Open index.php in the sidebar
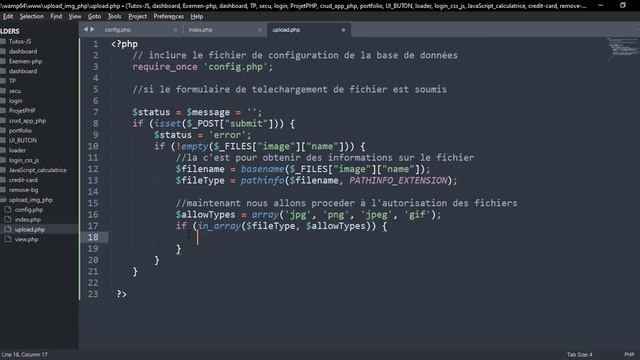Viewport: 640px width, 360px height. coord(28,220)
